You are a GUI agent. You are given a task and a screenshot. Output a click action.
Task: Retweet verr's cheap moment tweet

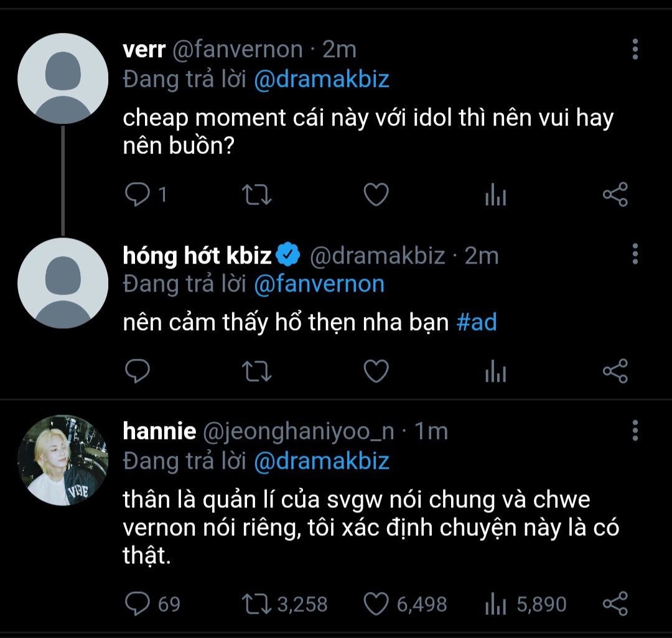coord(256,195)
